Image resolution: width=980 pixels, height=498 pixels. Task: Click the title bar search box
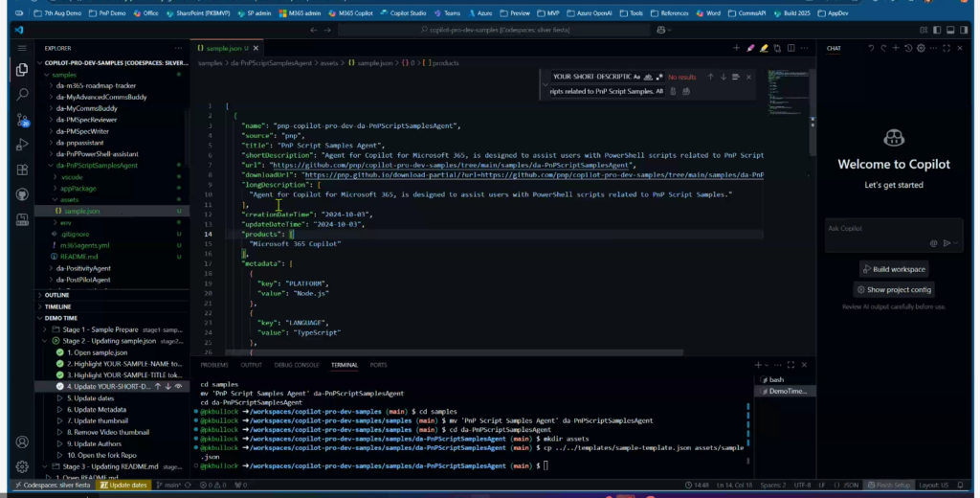(x=494, y=30)
